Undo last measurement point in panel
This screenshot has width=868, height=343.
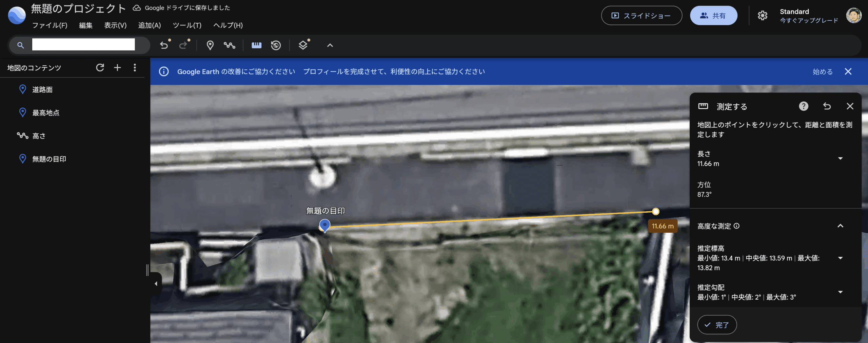pos(827,106)
